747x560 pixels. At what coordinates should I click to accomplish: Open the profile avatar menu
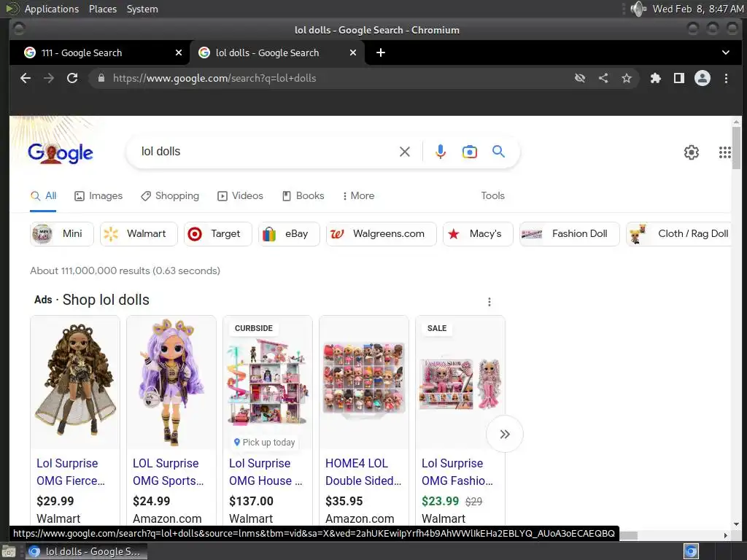703,78
